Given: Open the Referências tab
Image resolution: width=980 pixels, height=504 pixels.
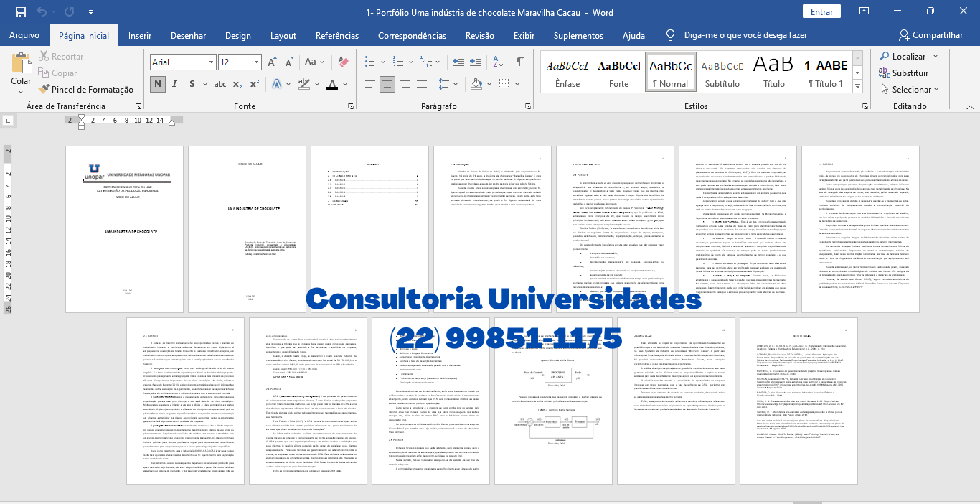Looking at the screenshot, I should [x=337, y=35].
